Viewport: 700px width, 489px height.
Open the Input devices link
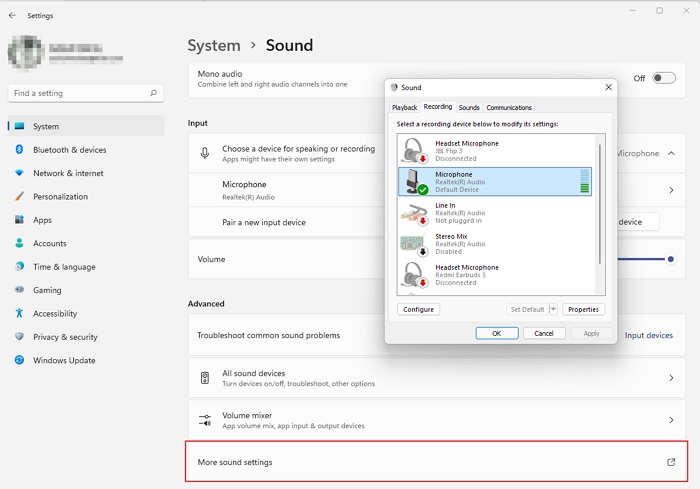click(649, 335)
